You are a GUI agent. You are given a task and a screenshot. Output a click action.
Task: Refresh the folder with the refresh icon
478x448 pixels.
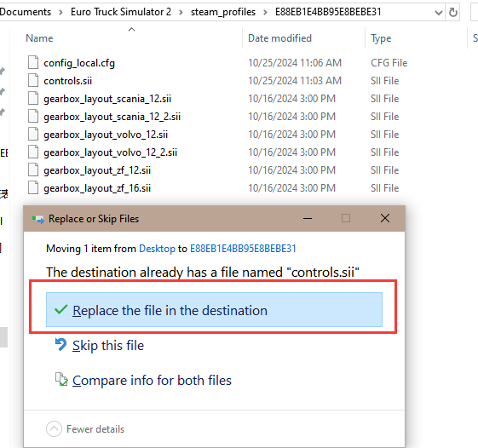tap(453, 12)
